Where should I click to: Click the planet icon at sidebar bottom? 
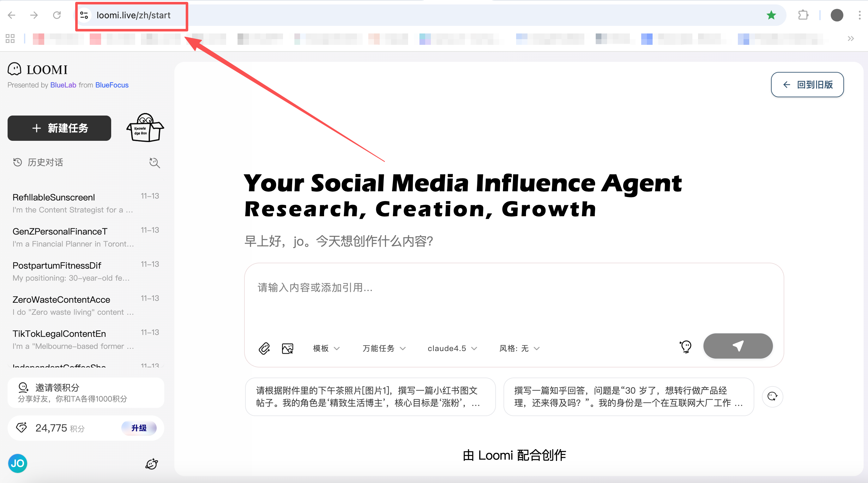click(x=151, y=464)
